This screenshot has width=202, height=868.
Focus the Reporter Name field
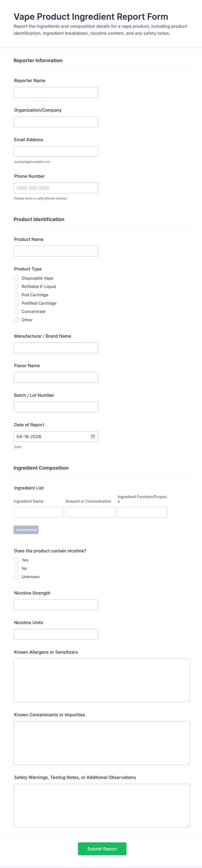tap(56, 92)
